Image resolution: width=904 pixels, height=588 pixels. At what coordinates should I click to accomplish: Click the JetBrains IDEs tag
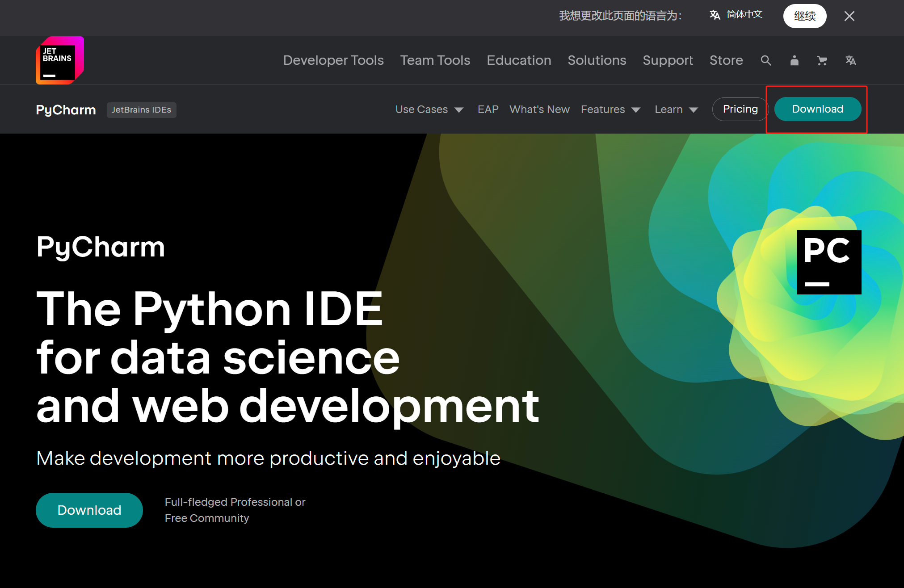(141, 110)
